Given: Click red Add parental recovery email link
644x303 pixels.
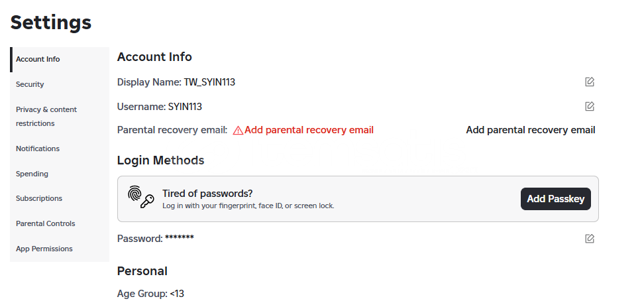Looking at the screenshot, I should pos(309,130).
